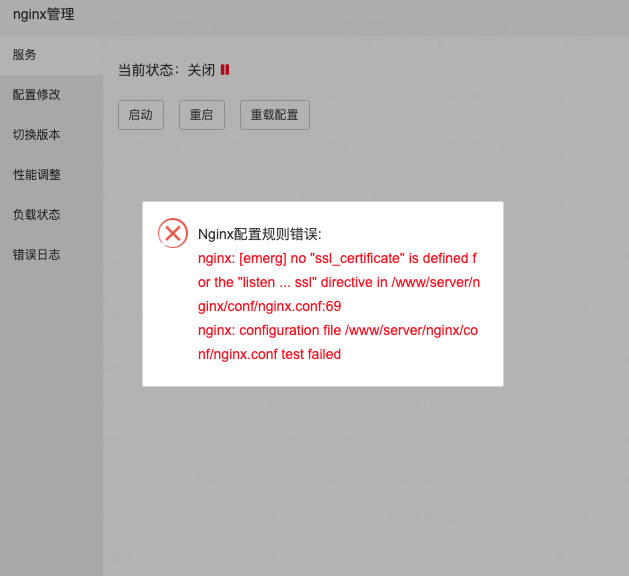The width and height of the screenshot is (629, 576).
Task: Click the line starting 'nginx: [emerg] no'
Action: [337, 258]
